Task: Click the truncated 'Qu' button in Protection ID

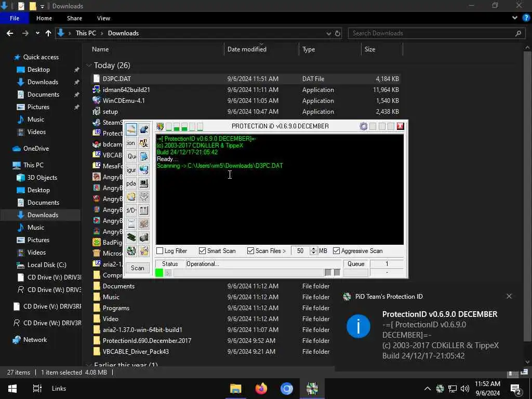Action: coord(131,156)
